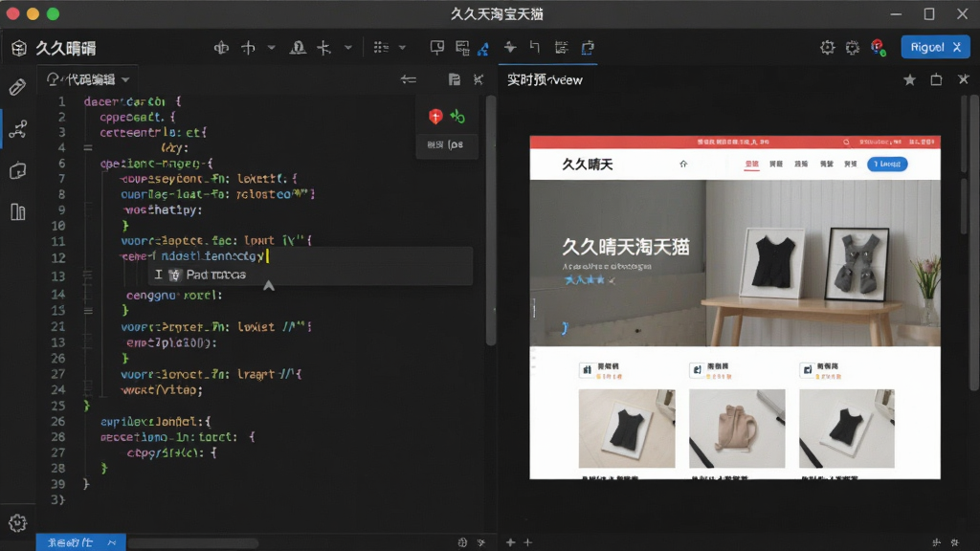Switch to the 实时预 preview tab
The image size is (980, 551).
545,80
